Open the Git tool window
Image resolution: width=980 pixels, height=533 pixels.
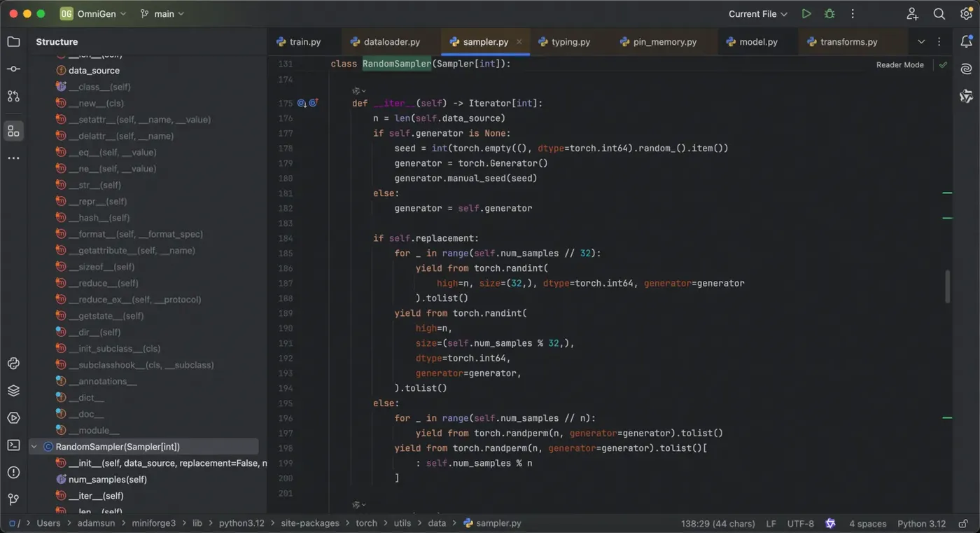(x=13, y=499)
